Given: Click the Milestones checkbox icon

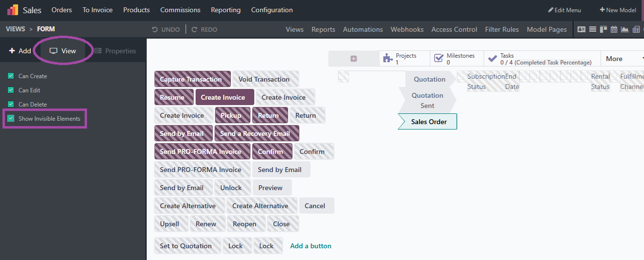Looking at the screenshot, I should 439,59.
